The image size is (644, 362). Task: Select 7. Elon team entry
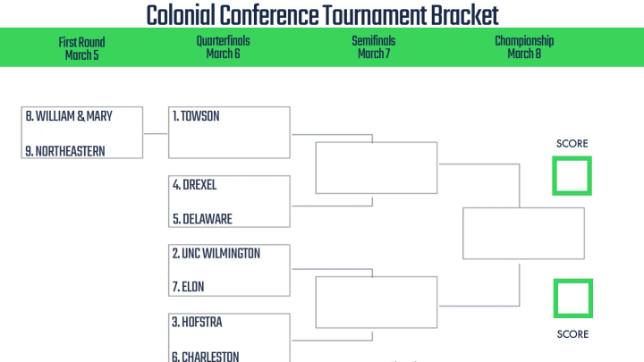coord(188,287)
